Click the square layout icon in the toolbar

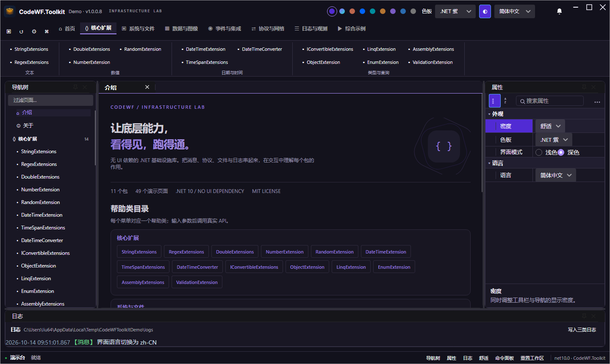point(9,31)
